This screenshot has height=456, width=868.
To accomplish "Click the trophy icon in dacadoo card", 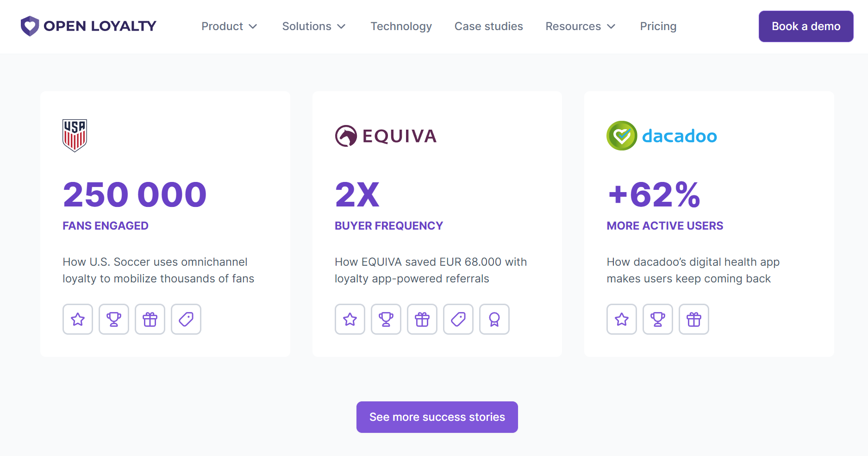I will (657, 319).
